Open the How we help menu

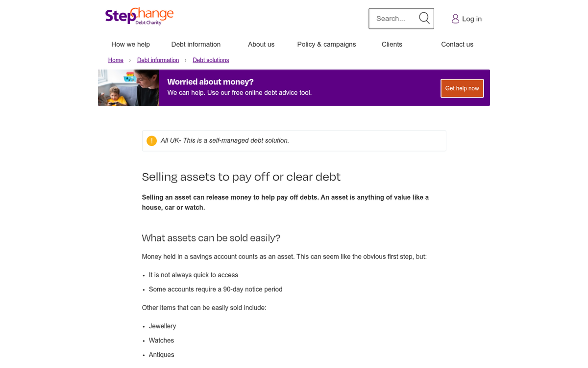130,44
